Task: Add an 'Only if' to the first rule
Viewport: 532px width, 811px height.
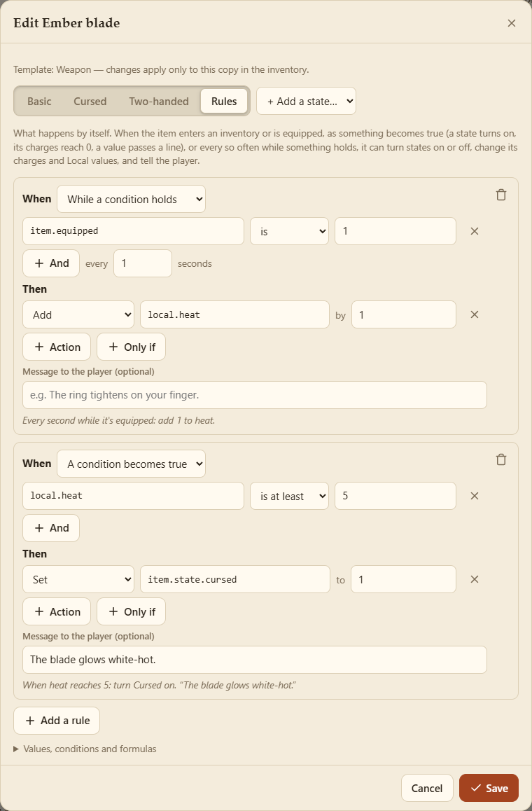Action: pyautogui.click(x=132, y=347)
